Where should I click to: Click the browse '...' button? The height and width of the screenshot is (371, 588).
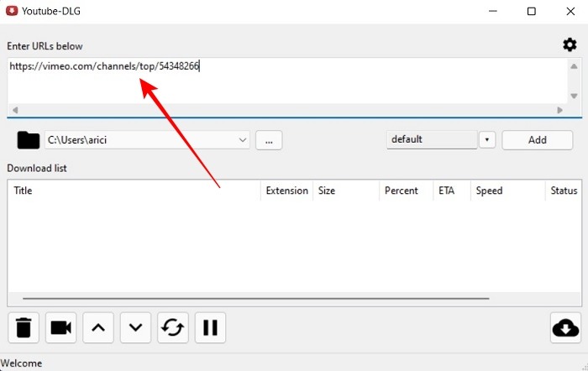click(x=269, y=140)
